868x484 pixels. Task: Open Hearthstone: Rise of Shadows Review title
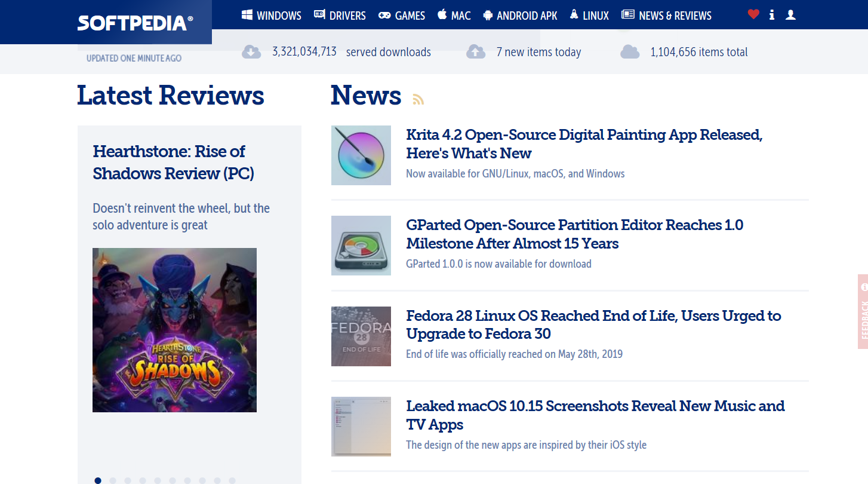(x=174, y=162)
